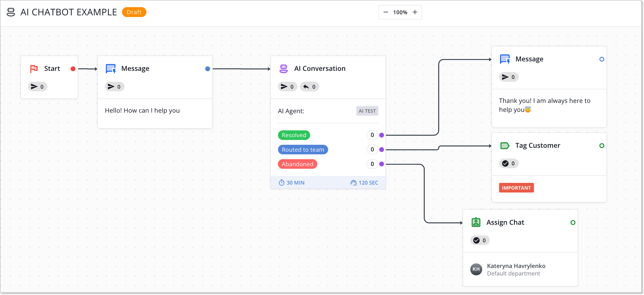Screen dimensions: 644x295
Task: Open the AI TEST agent selector
Action: (367, 111)
